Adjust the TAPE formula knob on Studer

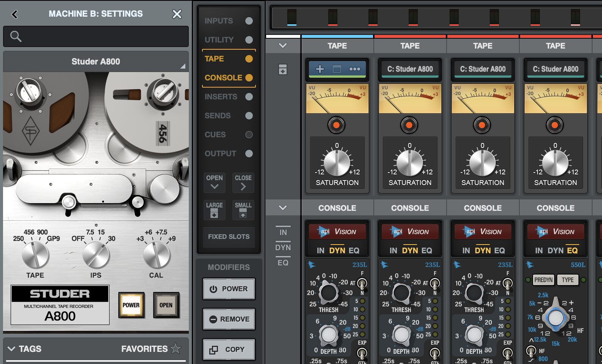tap(35, 254)
